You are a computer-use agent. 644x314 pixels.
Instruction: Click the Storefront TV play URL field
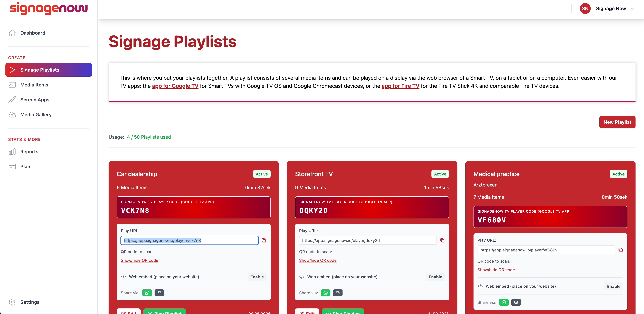point(368,240)
